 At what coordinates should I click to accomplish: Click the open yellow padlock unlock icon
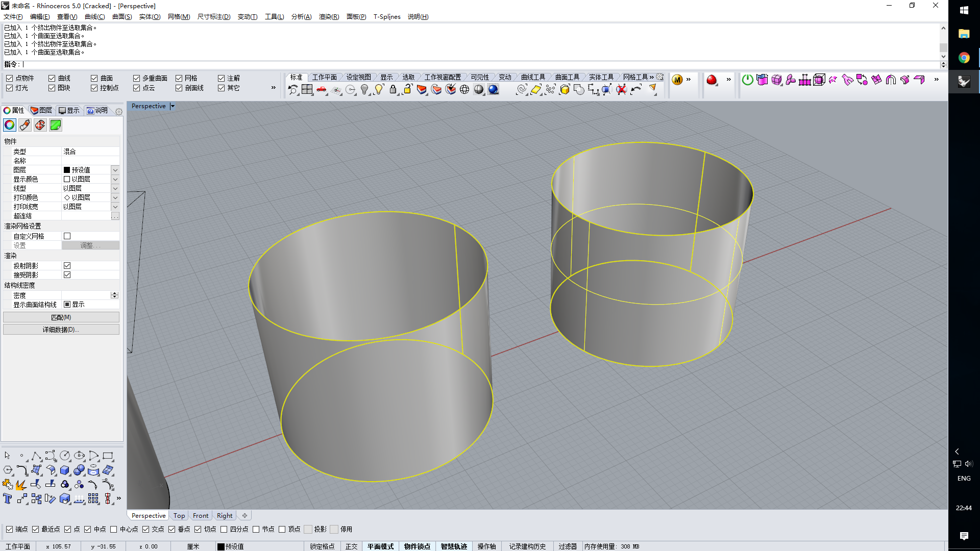coord(407,90)
